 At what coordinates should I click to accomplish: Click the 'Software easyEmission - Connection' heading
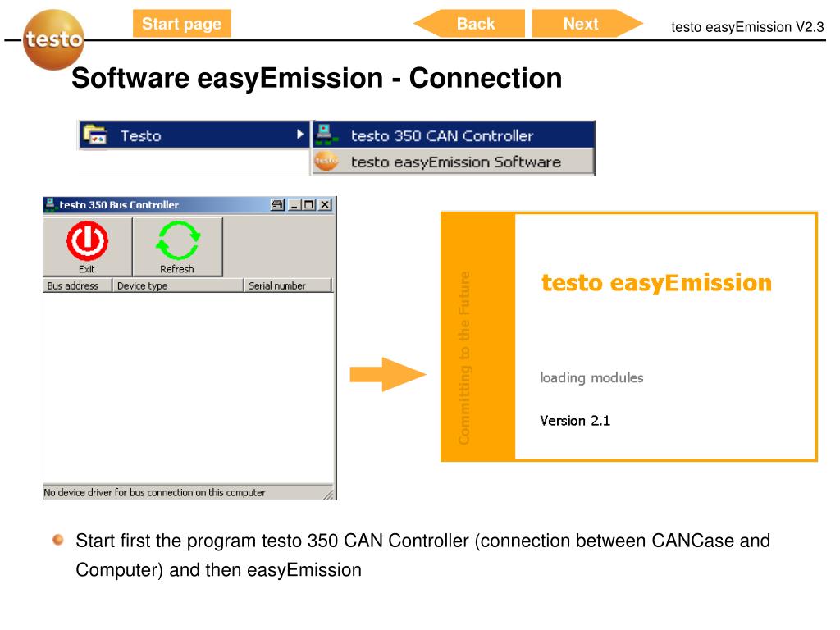pos(317,78)
